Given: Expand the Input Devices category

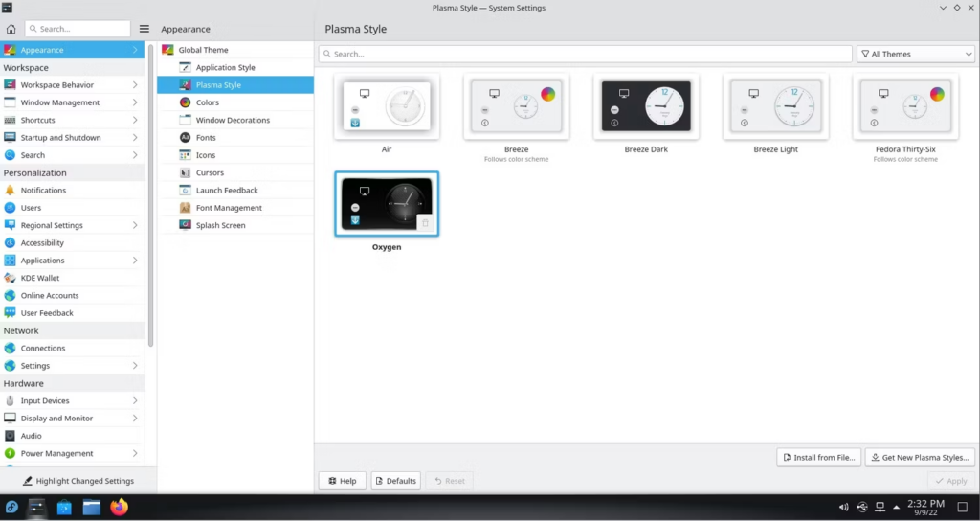Looking at the screenshot, I should (x=135, y=401).
